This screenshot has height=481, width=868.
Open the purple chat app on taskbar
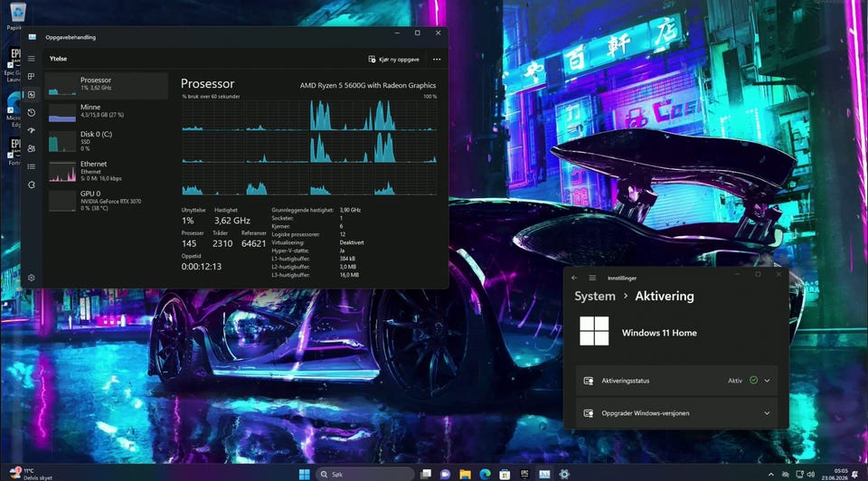click(x=445, y=475)
